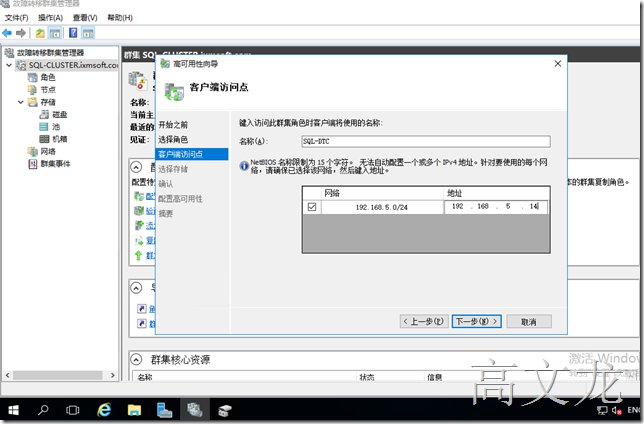Click the tree pane horizontal scrollbar right arrow

pyautogui.click(x=113, y=375)
